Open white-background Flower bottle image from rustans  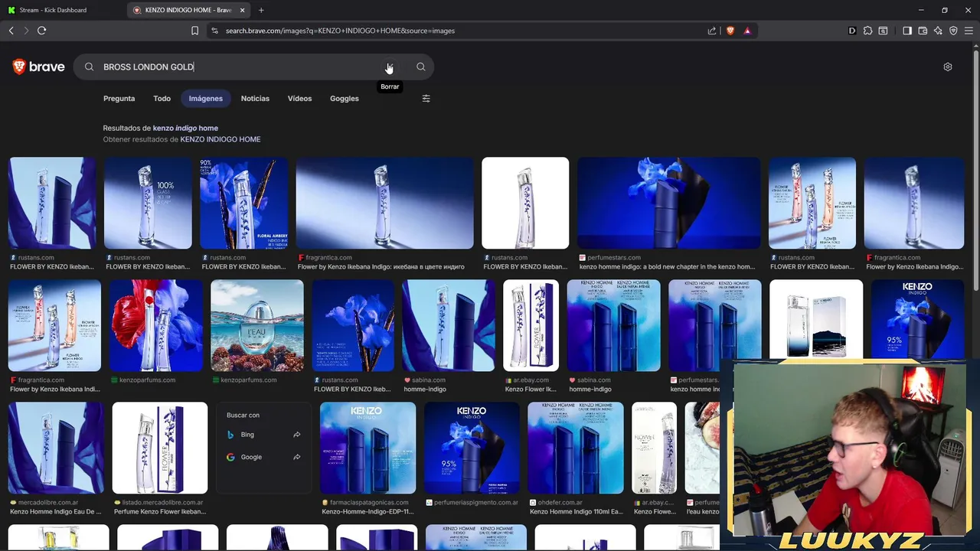pos(525,203)
